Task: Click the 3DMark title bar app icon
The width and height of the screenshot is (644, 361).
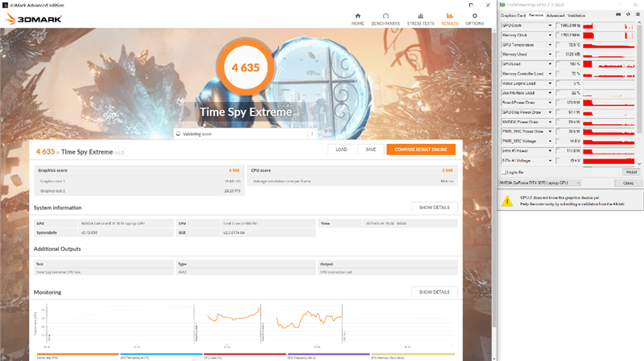Action: point(5,6)
